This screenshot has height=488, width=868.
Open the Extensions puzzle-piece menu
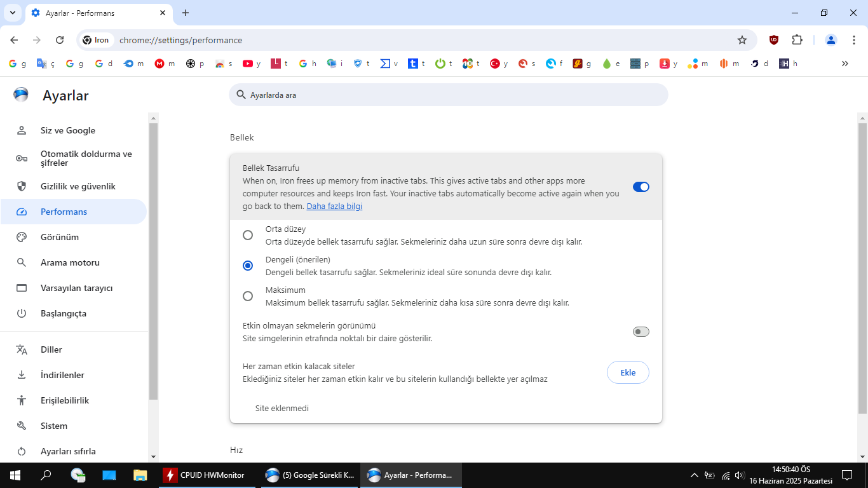click(797, 40)
